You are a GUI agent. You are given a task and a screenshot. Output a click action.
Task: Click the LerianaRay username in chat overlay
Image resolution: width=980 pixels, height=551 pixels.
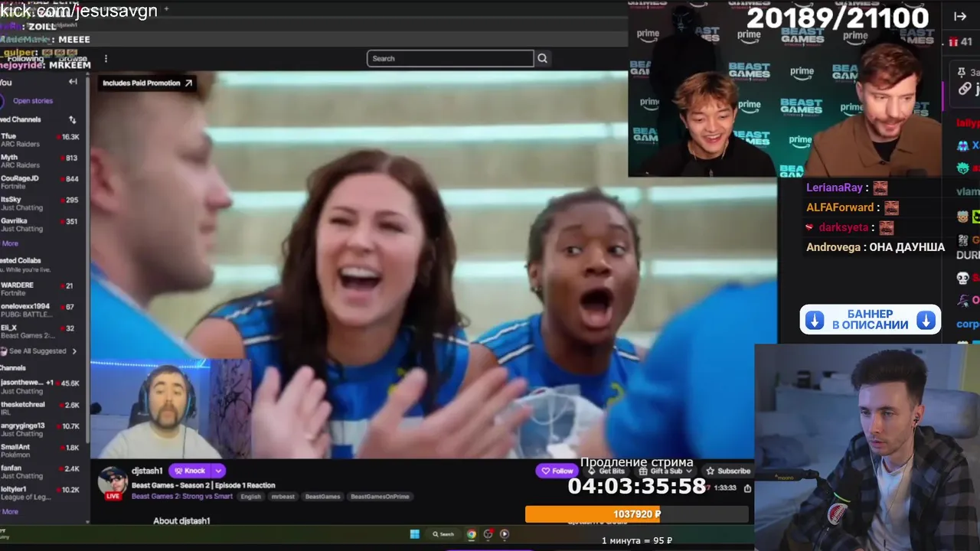835,187
